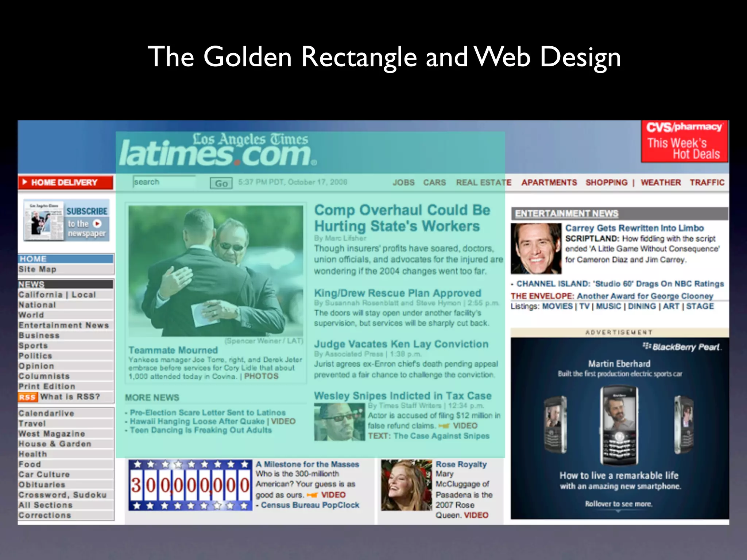
Task: Open the TRAFFIC link
Action: [x=707, y=182]
